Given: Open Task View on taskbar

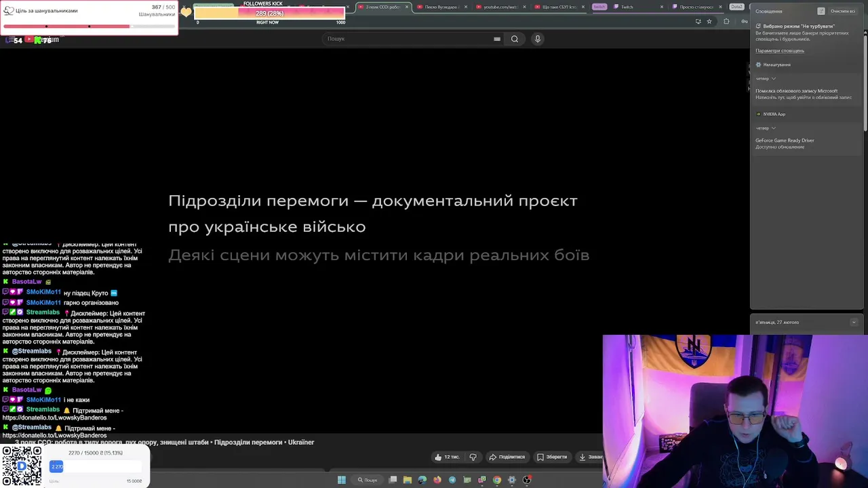Looking at the screenshot, I should [393, 480].
